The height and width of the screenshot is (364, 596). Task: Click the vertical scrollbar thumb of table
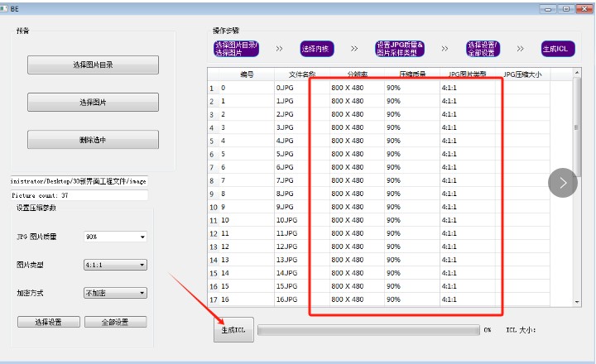tap(577, 127)
